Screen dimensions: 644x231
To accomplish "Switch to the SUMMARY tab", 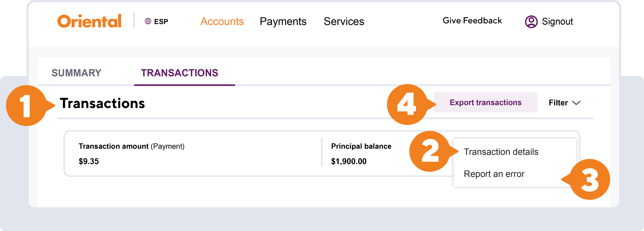I will tap(76, 73).
